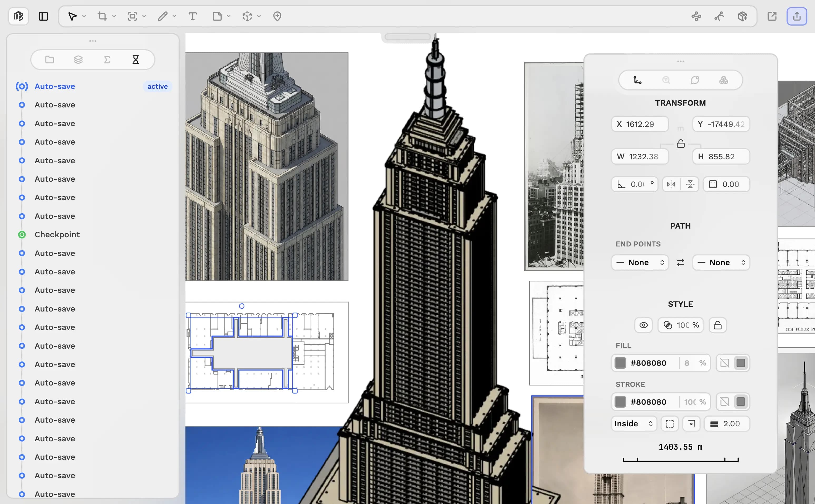Select the sticky note shape tool
815x504 pixels.
[217, 16]
